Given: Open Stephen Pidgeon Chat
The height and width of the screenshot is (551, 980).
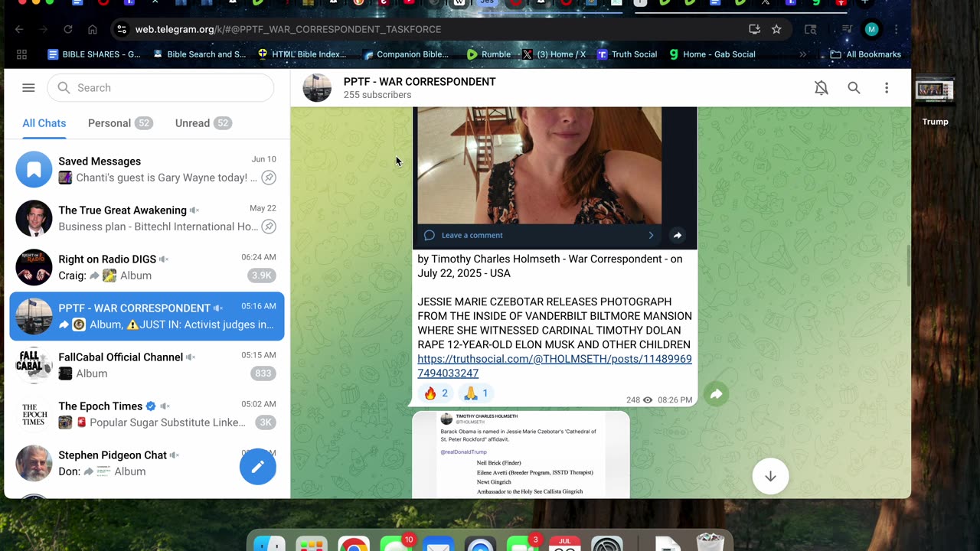Looking at the screenshot, I should coord(146,463).
